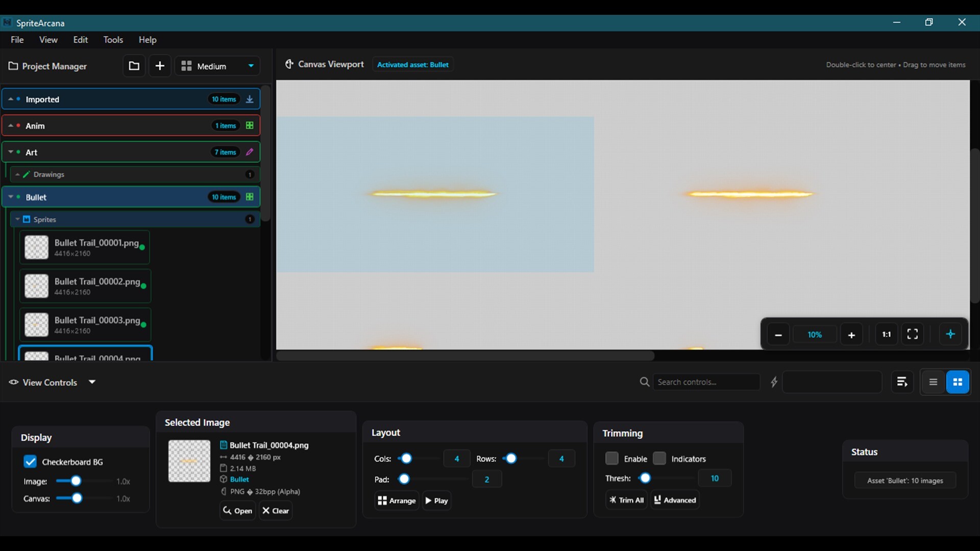Click the Play button
Viewport: 980px width, 551px height.
click(x=437, y=500)
